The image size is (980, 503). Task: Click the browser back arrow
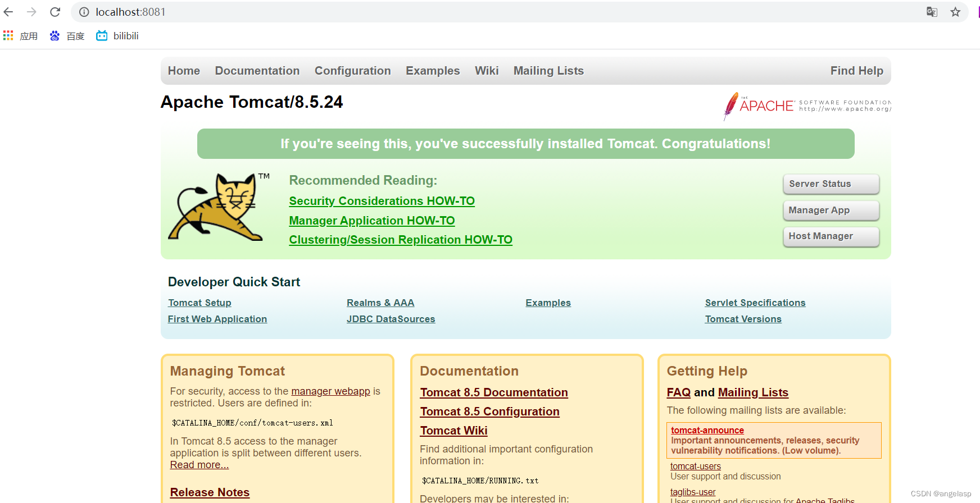pos(8,12)
